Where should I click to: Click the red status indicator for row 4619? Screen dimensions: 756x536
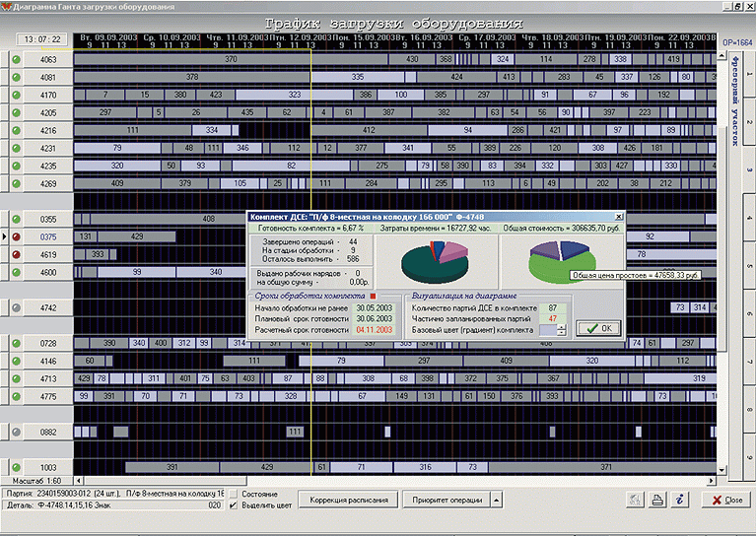click(17, 254)
